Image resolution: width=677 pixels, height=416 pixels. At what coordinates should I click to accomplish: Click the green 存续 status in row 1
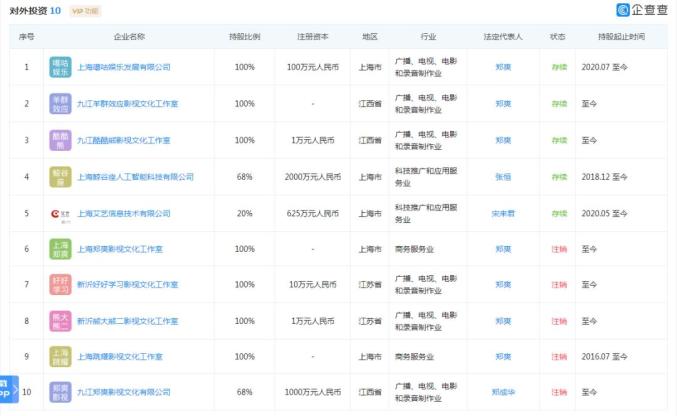559,67
